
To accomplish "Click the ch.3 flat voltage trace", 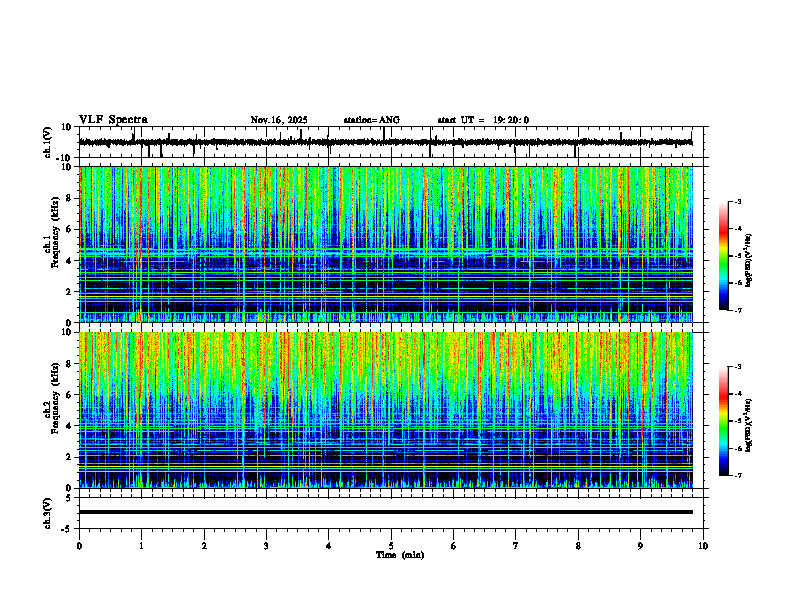I will (x=386, y=512).
